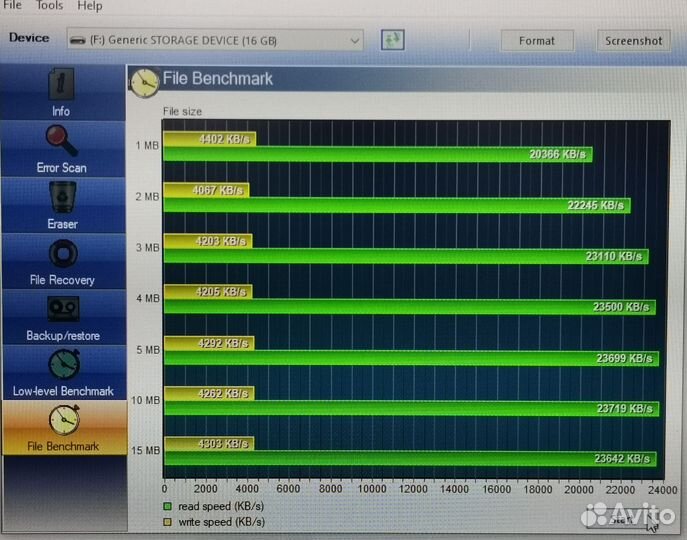Click the 23719 KB/s read bar
687x540 pixels.
point(411,408)
